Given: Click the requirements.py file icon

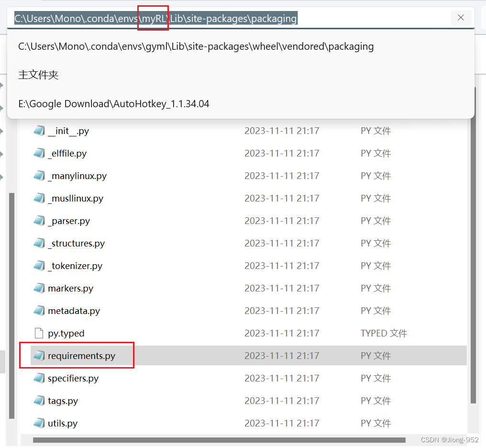Looking at the screenshot, I should pyautogui.click(x=39, y=356).
